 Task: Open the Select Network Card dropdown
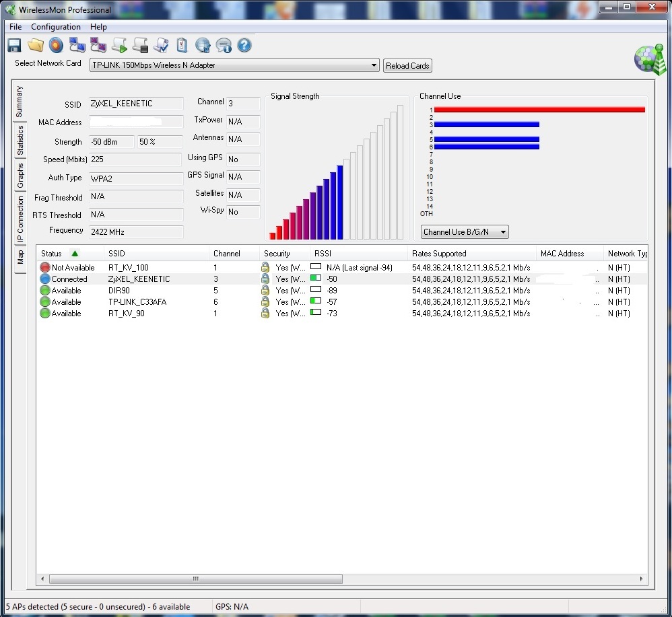tap(374, 65)
